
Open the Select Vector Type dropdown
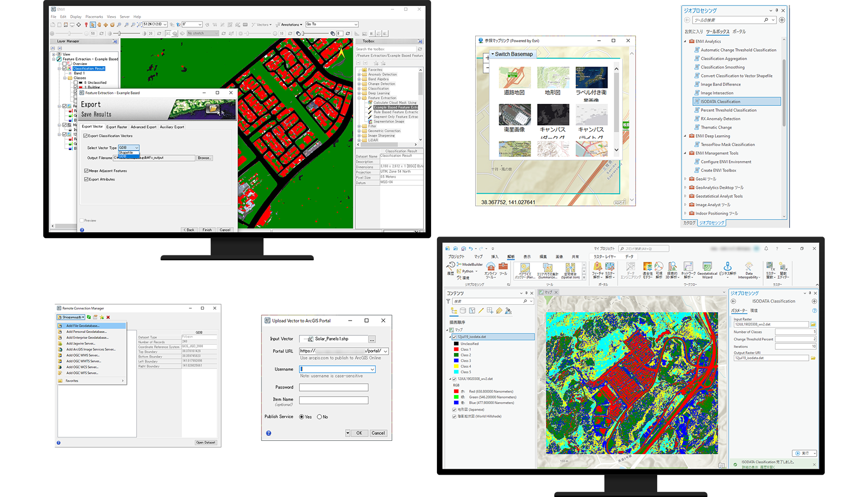(137, 148)
